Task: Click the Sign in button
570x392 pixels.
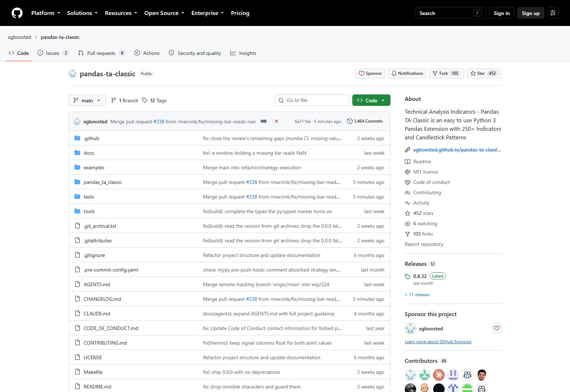Action: (502, 13)
